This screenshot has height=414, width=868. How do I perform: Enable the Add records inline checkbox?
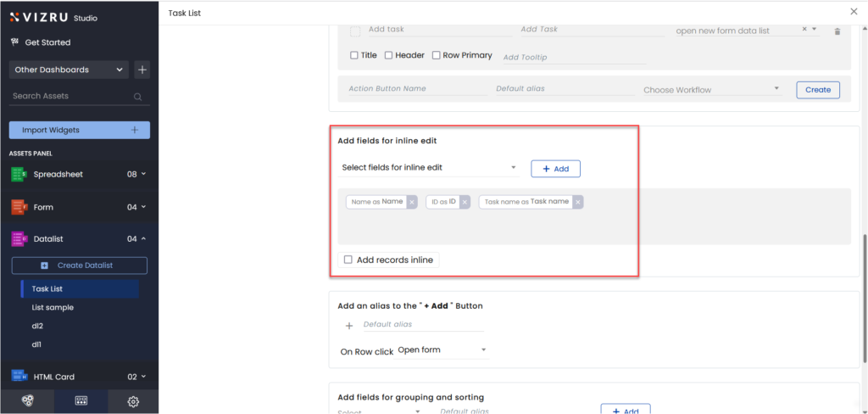click(x=348, y=260)
